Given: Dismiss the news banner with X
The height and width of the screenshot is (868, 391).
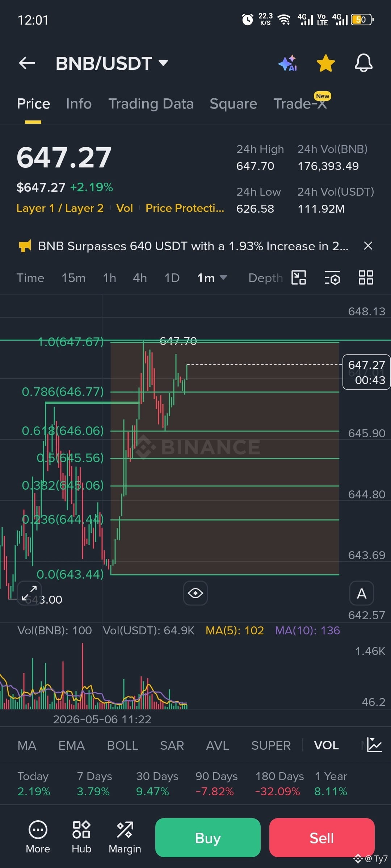Looking at the screenshot, I should click(368, 246).
